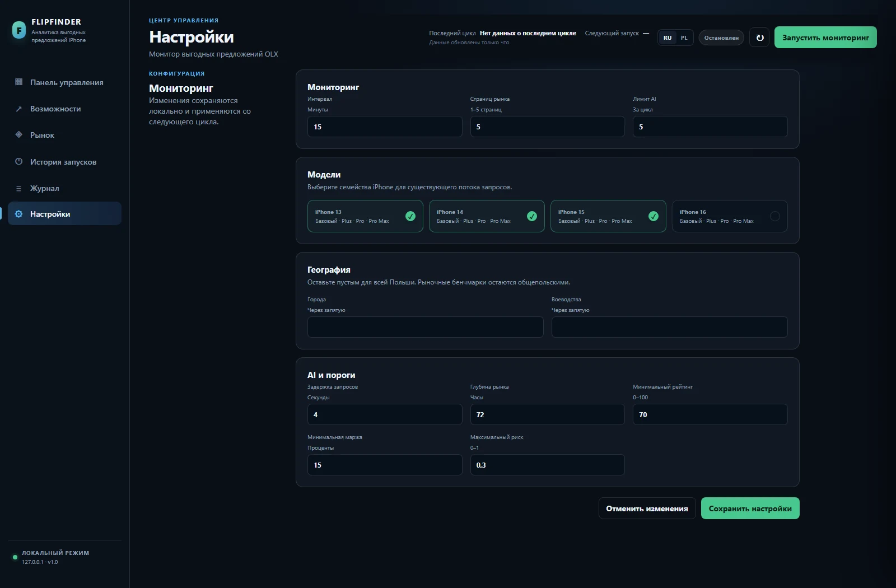This screenshot has width=896, height=588.
Task: Open the Журнал page
Action: [64, 188]
